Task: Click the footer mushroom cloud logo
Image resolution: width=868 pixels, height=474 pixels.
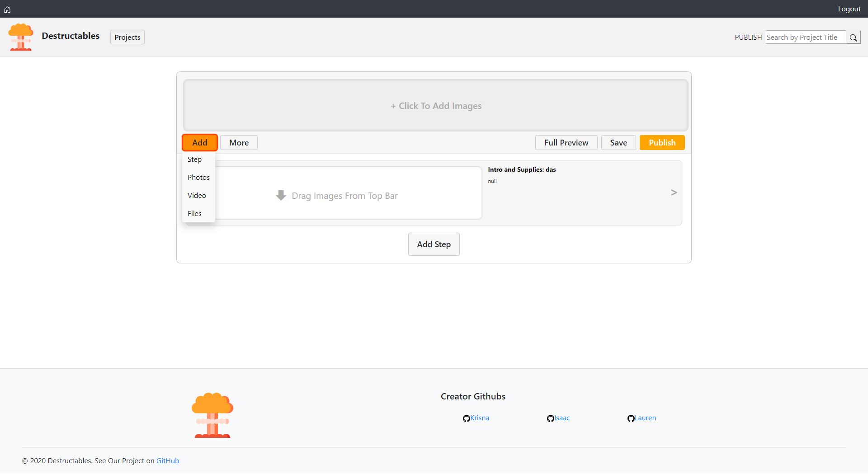Action: tap(212, 415)
